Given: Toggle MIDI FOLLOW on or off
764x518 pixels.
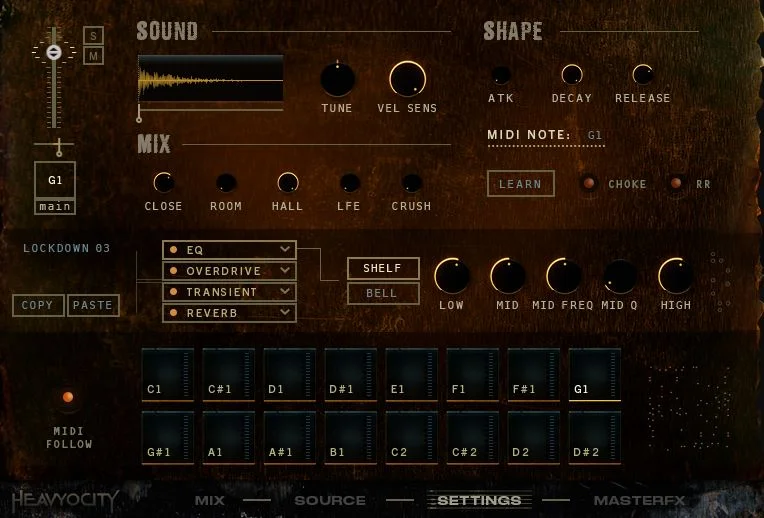Looking at the screenshot, I should (68, 397).
